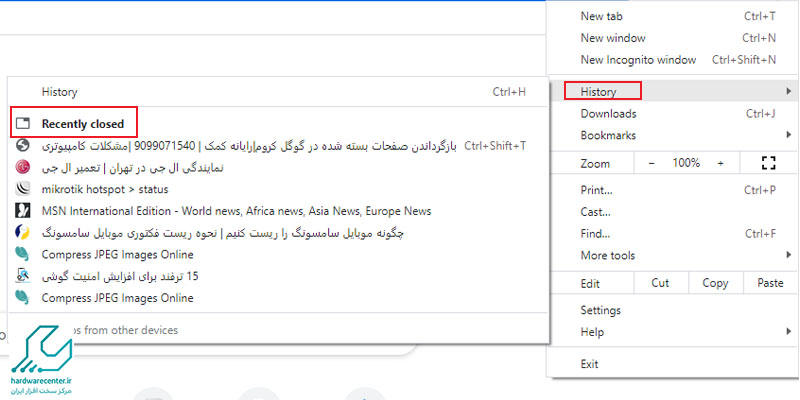Open a New Incognito window
The image size is (800, 400).
[638, 60]
